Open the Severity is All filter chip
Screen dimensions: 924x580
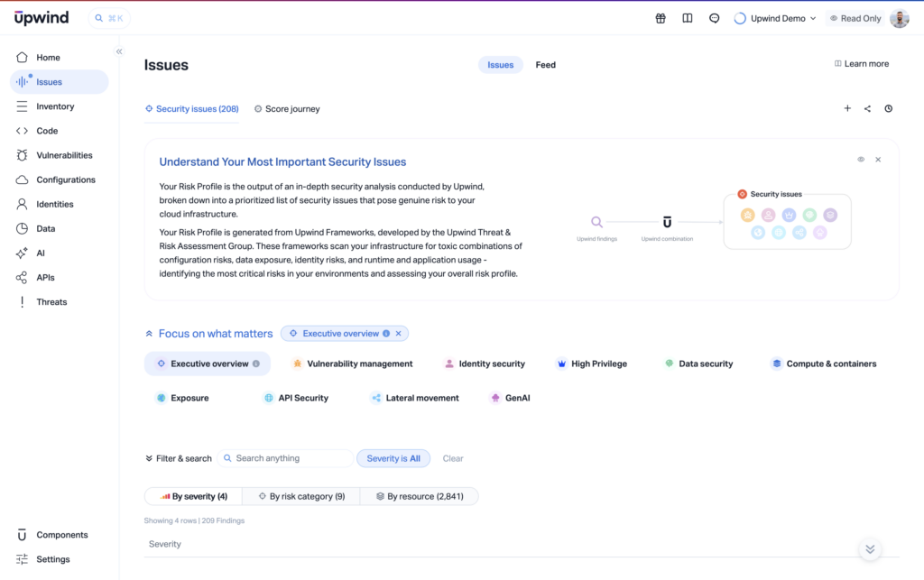coord(393,458)
